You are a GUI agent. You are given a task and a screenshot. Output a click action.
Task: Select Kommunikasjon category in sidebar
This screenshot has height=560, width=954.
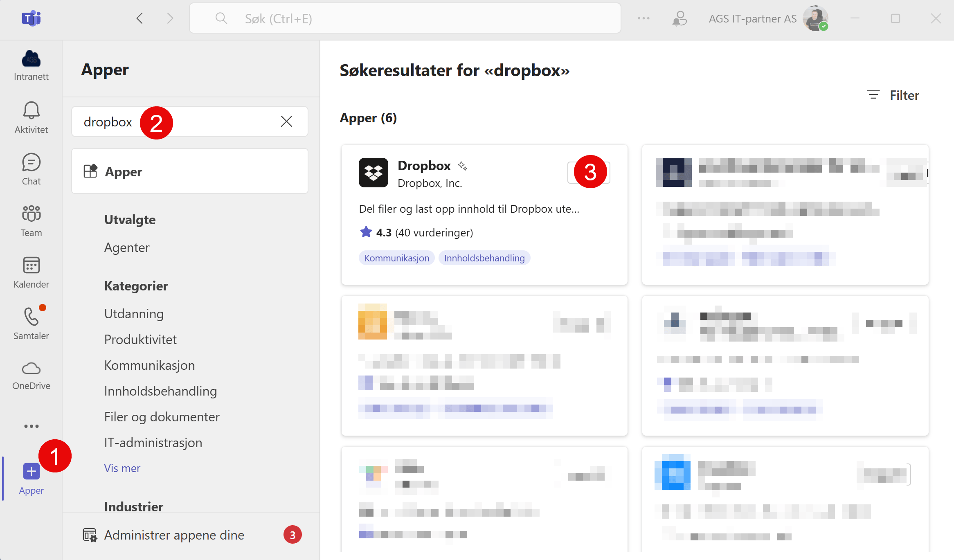point(150,364)
